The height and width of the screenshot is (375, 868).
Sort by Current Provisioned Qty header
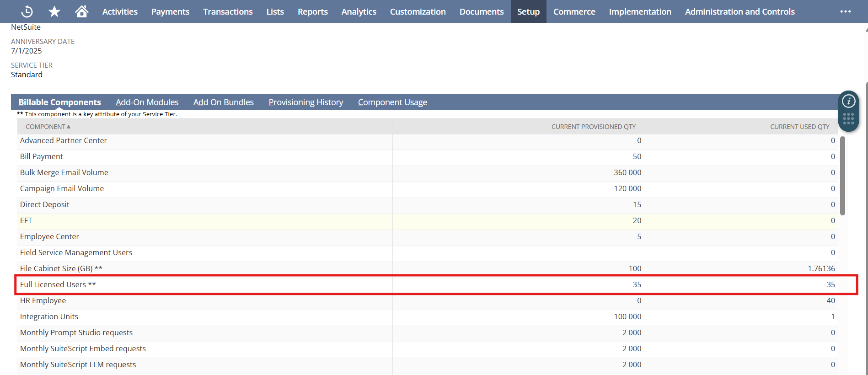593,127
